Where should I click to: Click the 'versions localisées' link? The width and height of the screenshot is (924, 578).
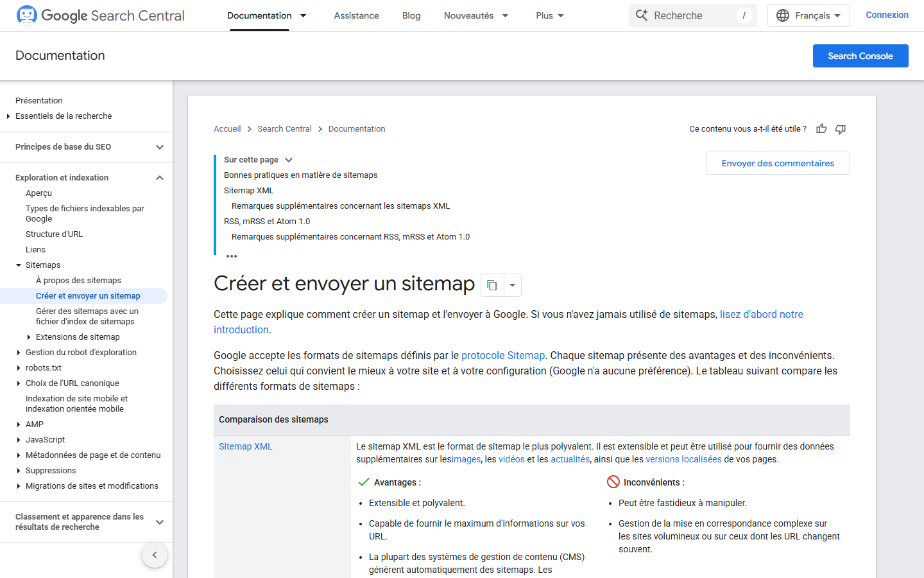click(683, 459)
